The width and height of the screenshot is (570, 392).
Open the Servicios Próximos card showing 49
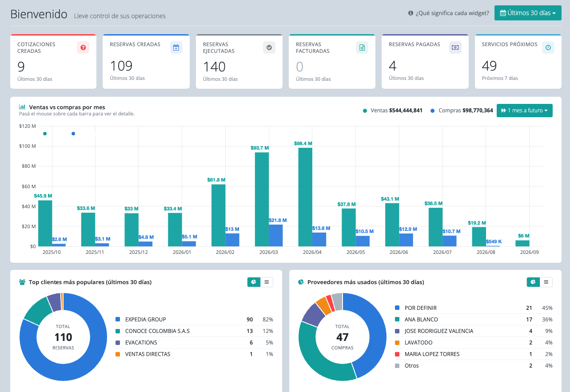pos(518,62)
